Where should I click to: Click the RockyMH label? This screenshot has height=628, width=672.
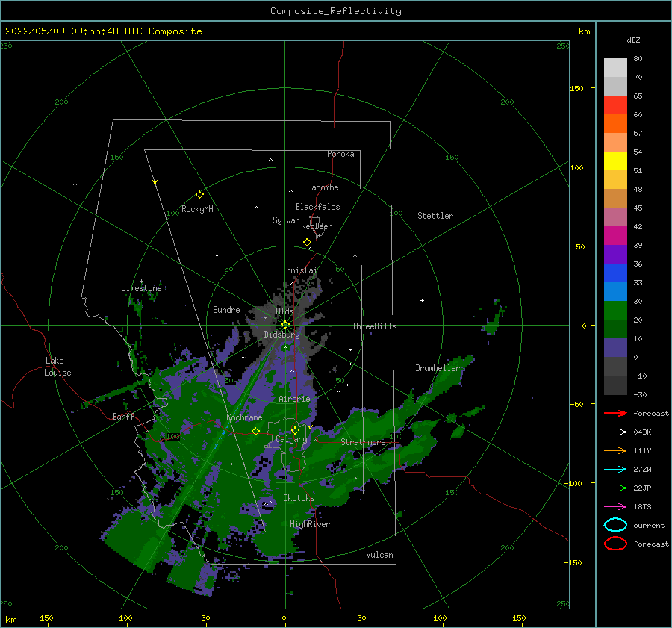point(197,209)
